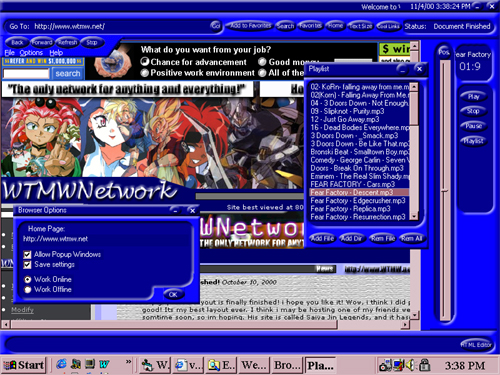
Task: Open the Options menu
Action: 31,53
